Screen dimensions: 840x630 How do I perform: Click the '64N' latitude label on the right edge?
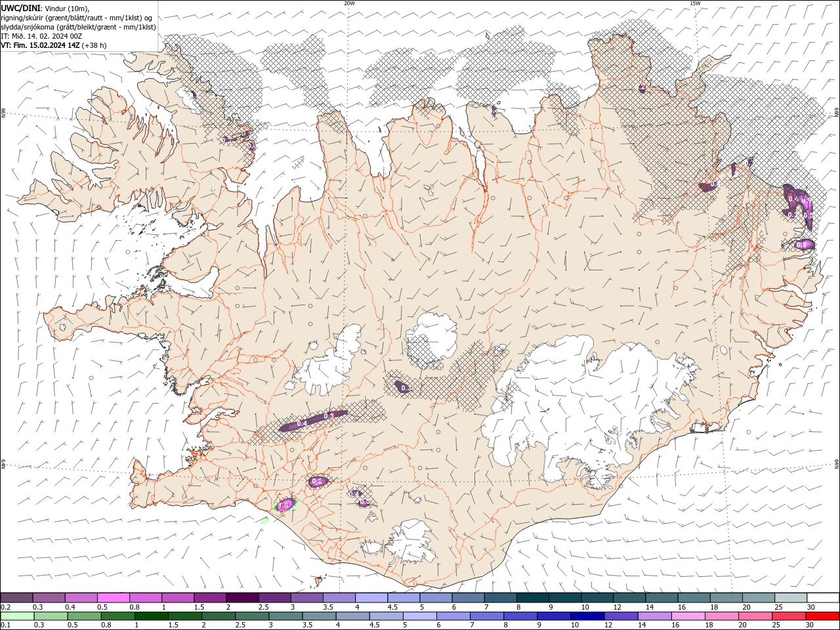[836, 464]
